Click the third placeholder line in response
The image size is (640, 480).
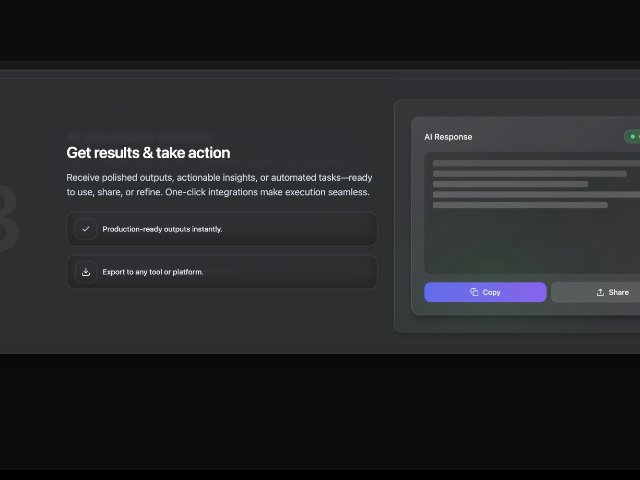[x=510, y=184]
